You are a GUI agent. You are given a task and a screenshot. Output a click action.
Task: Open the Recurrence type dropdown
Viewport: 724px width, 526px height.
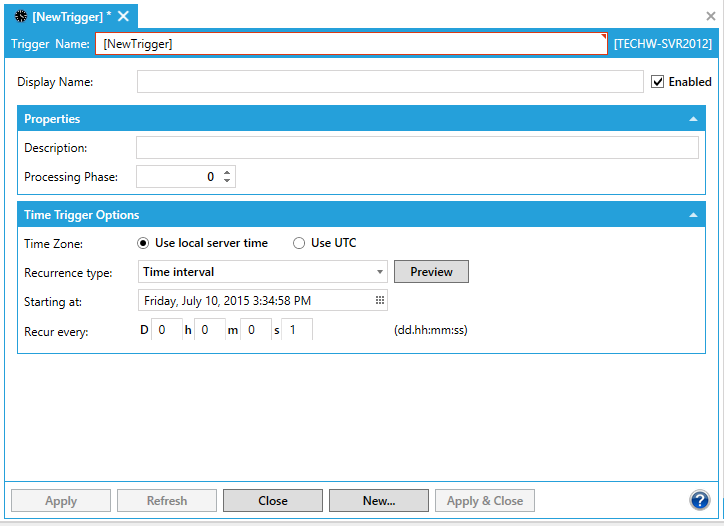[x=380, y=272]
